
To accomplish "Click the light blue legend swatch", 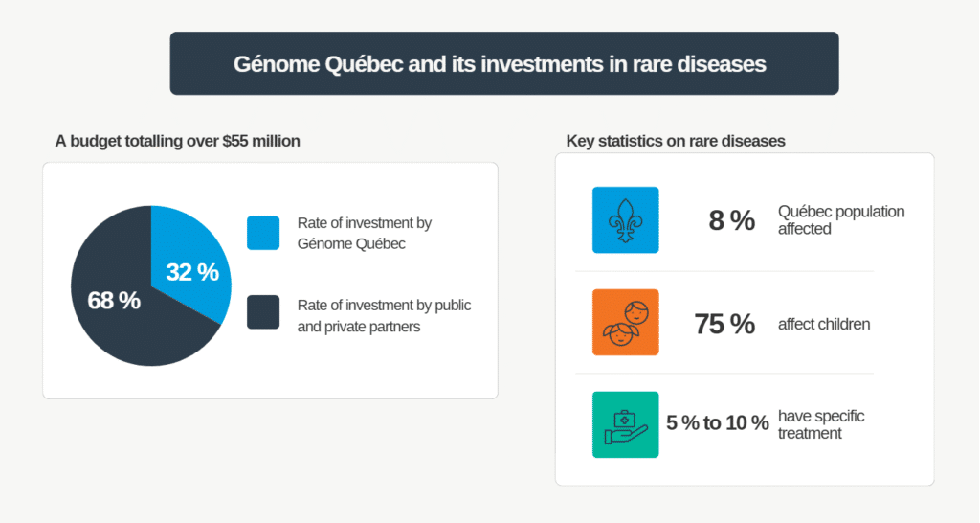I will point(263,233).
